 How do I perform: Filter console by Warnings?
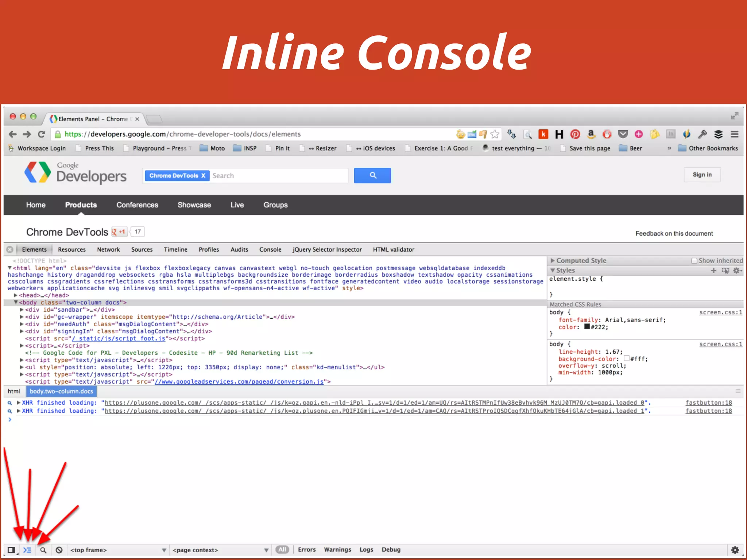(x=337, y=549)
